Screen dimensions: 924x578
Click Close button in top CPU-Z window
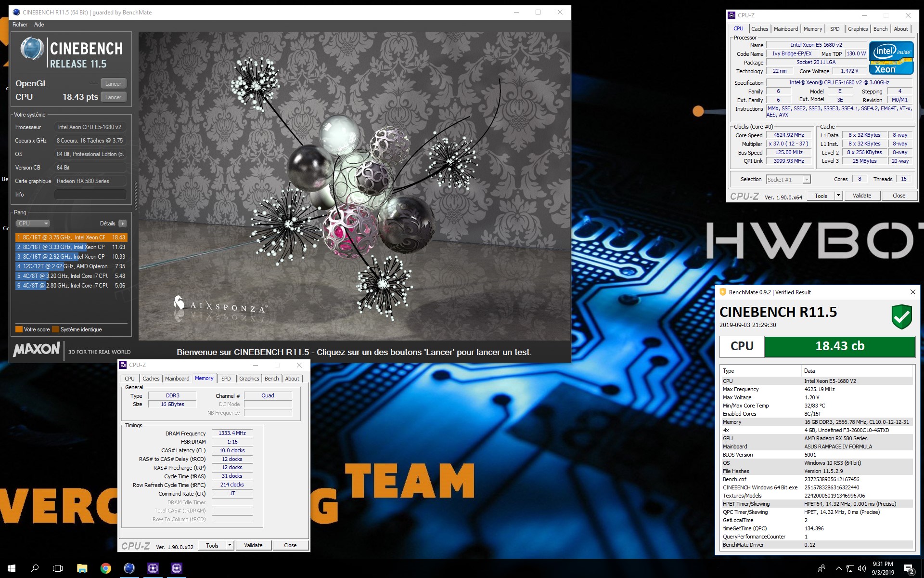[x=899, y=196]
